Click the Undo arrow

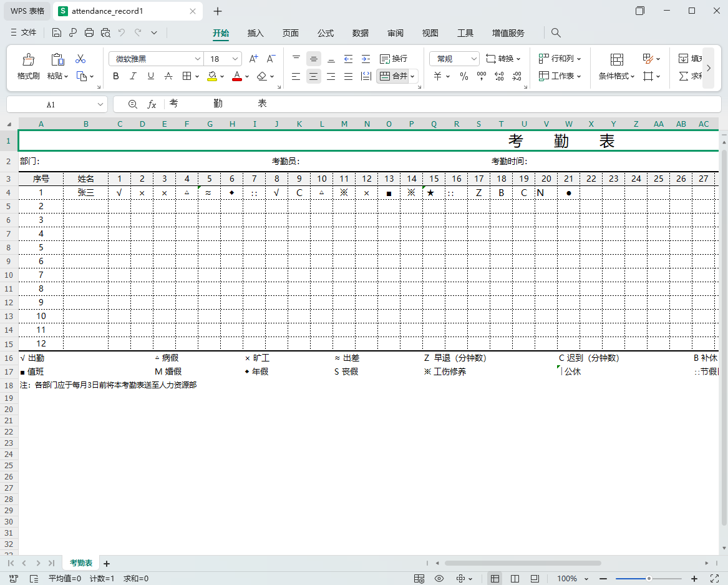click(x=122, y=32)
